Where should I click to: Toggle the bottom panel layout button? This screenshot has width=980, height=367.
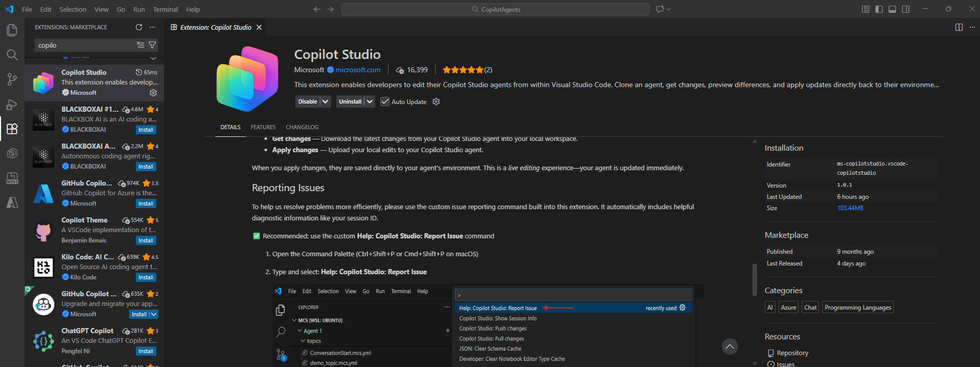[x=892, y=9]
